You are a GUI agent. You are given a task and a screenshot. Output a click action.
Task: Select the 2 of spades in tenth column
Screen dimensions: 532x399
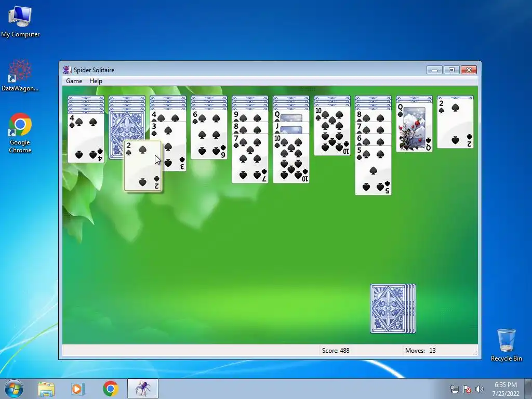click(455, 124)
